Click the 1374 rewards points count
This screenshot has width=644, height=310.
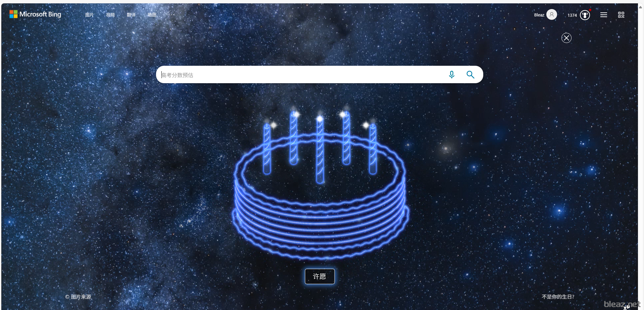[x=572, y=15]
